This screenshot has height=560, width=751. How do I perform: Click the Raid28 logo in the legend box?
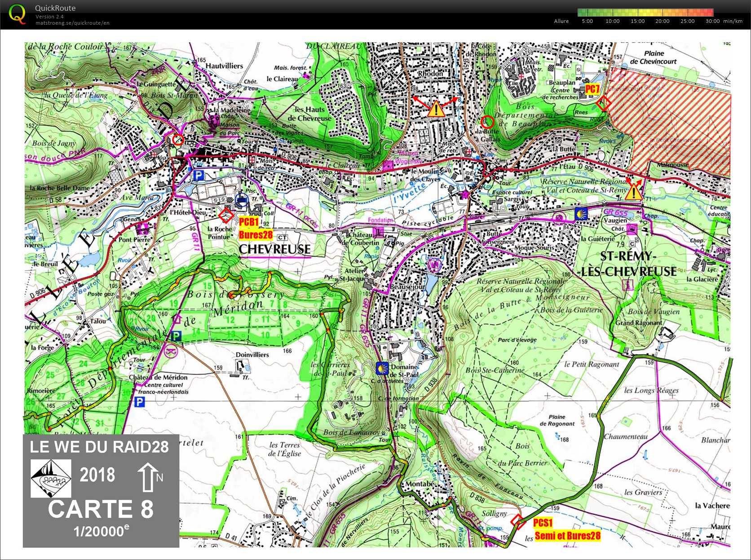pyautogui.click(x=51, y=478)
